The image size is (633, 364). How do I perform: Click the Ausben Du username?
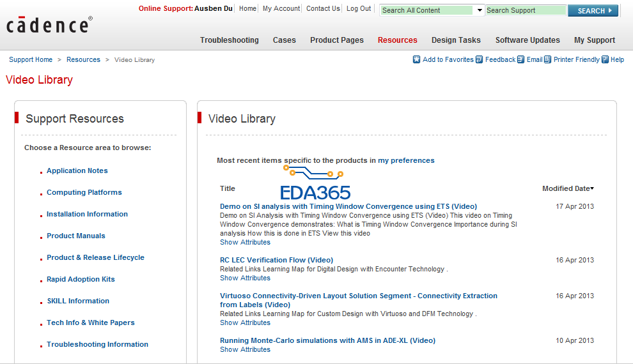pos(213,8)
